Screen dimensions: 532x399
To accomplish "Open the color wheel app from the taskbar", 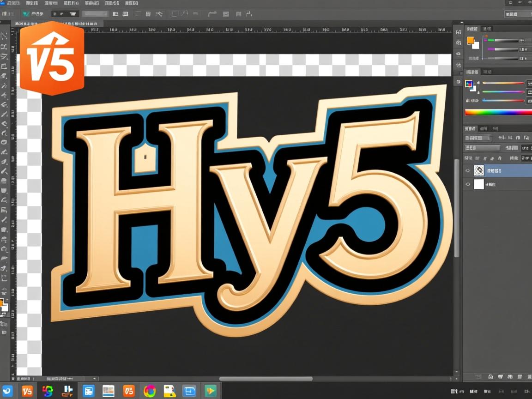I will click(x=150, y=391).
